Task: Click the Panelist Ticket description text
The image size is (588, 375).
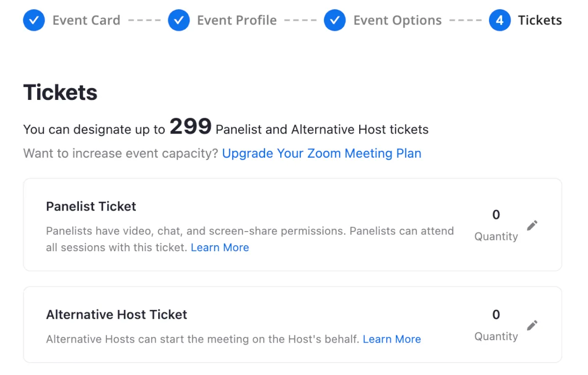Action: click(x=250, y=231)
